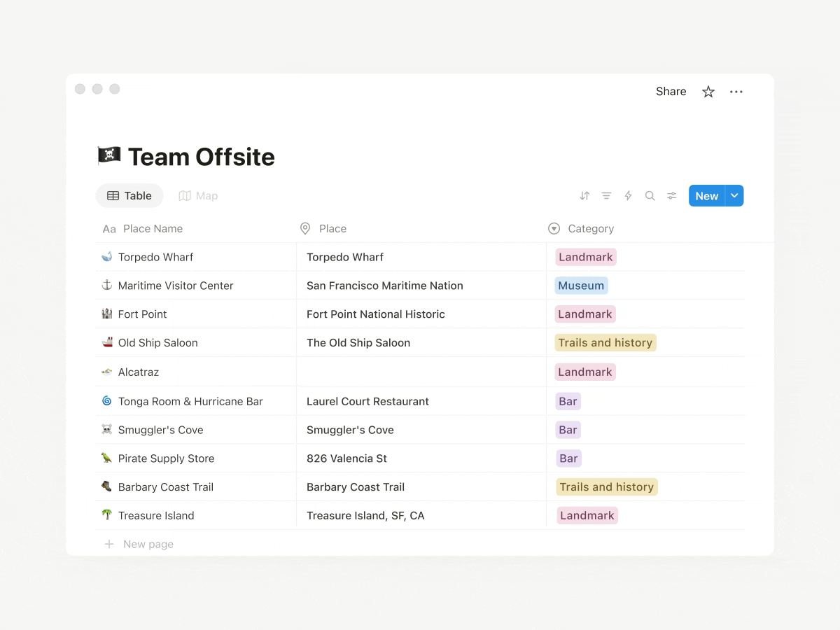Click the Share button

coord(671,92)
